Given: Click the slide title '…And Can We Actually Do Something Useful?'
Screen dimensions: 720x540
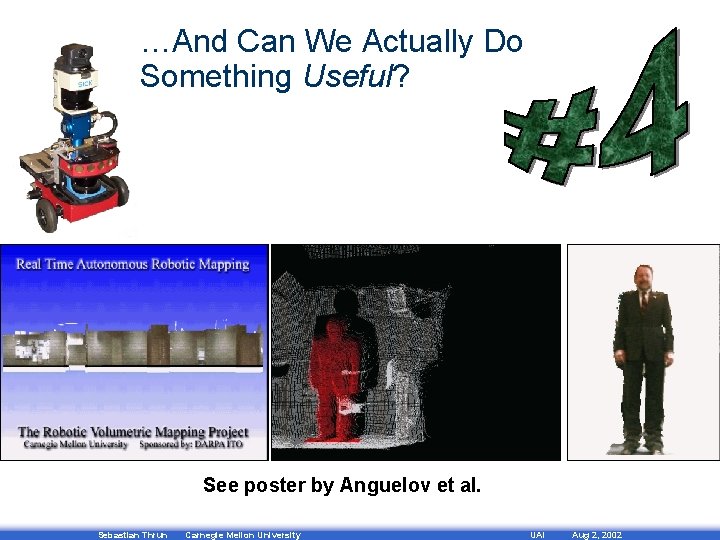Looking at the screenshot, I should click(332, 59).
